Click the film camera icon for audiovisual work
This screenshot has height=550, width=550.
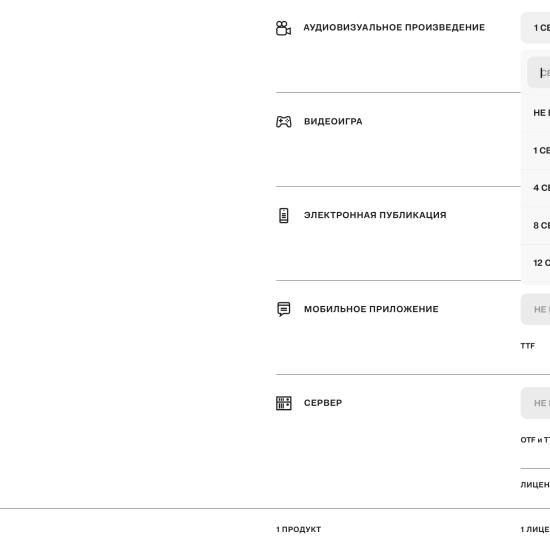(283, 28)
